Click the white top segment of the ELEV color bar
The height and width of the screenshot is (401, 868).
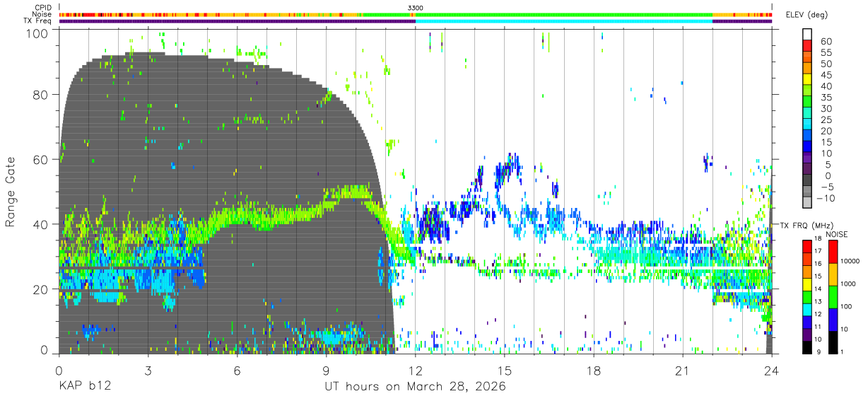807,34
